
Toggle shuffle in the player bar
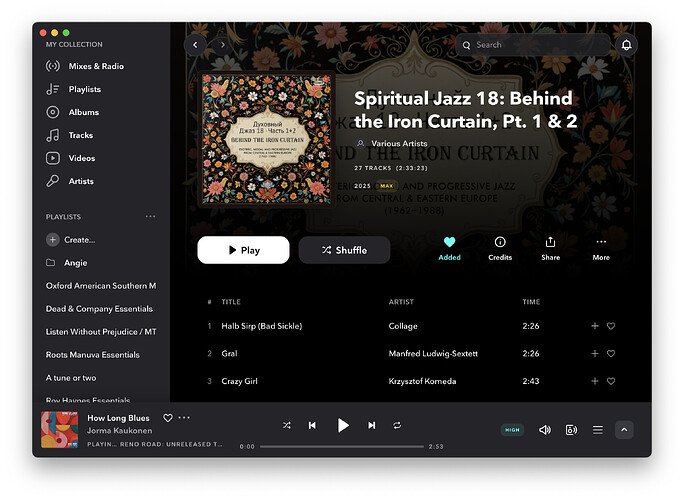pos(286,425)
